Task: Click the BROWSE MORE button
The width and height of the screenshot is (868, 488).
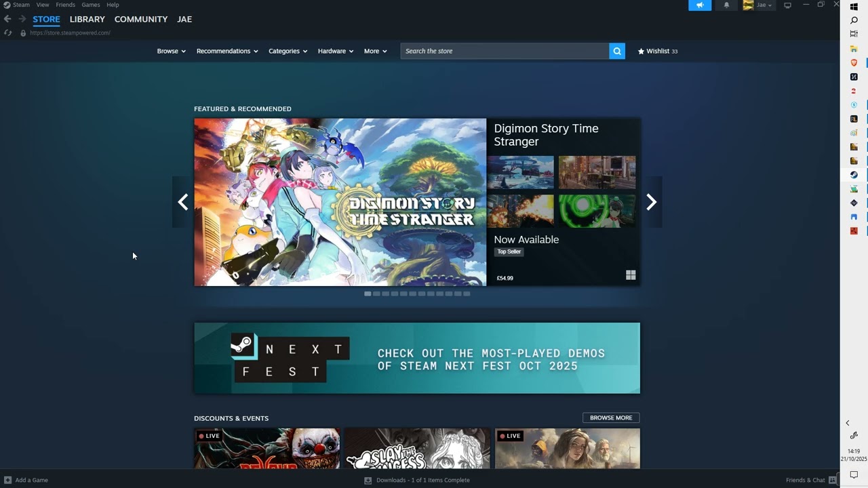Action: click(x=611, y=418)
